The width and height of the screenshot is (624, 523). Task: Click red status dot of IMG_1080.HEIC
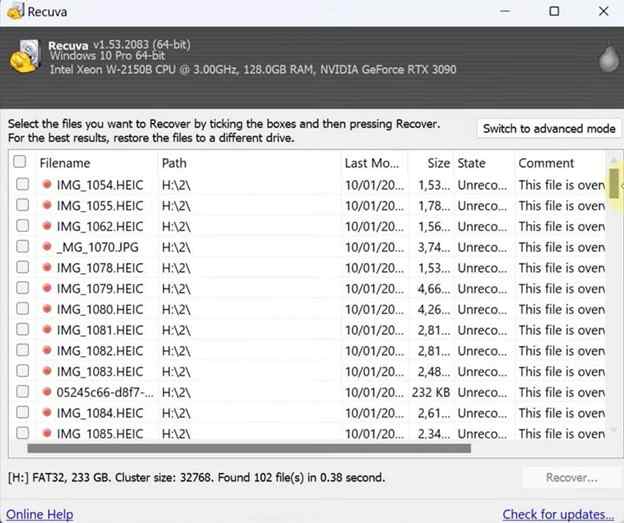[x=47, y=308]
